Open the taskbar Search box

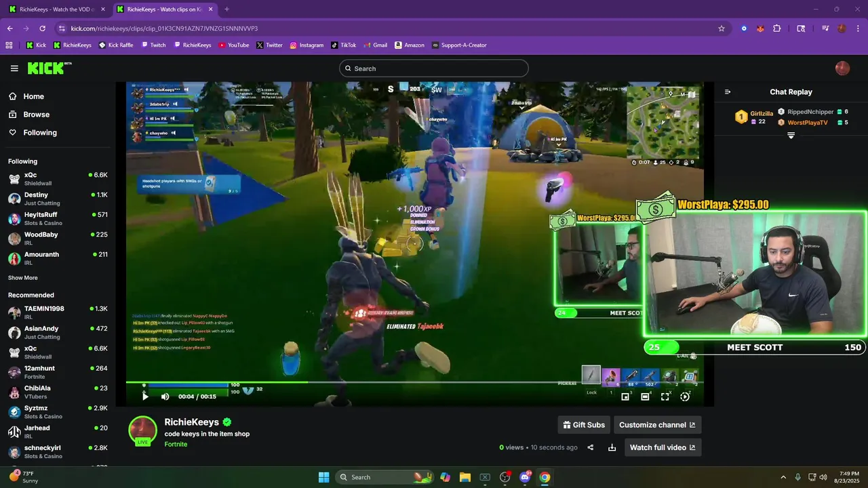click(384, 477)
